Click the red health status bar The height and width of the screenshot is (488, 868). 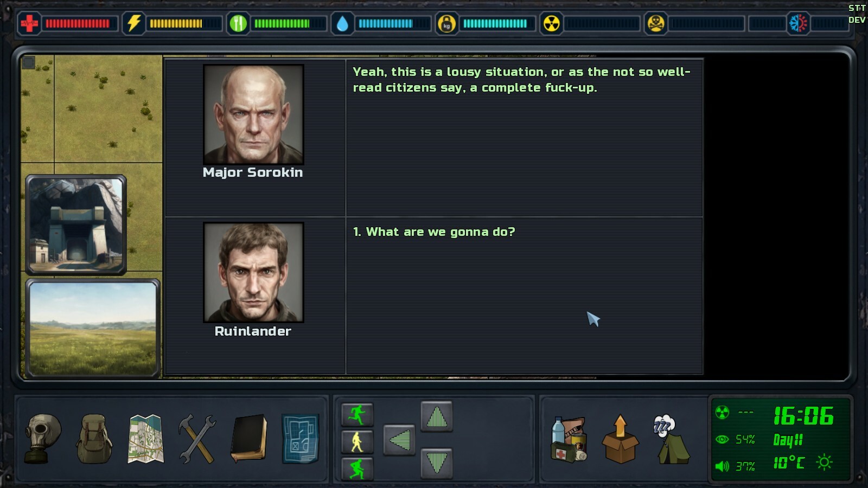coord(78,23)
